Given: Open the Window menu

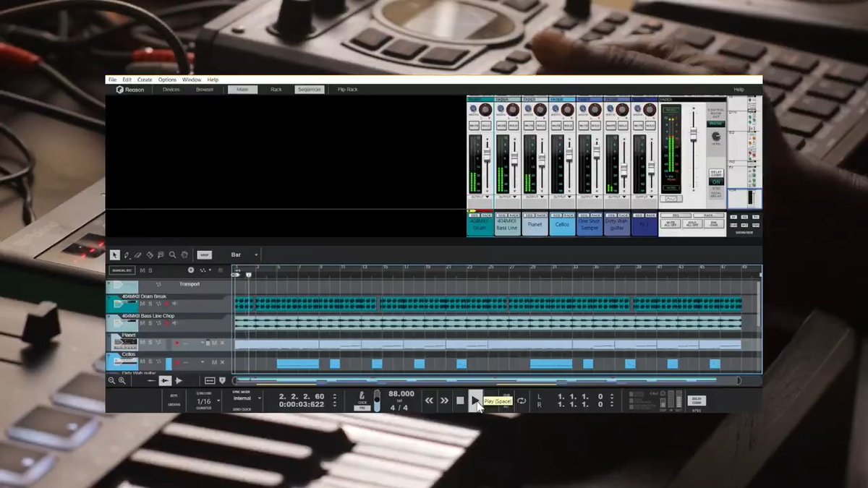Looking at the screenshot, I should click(192, 80).
